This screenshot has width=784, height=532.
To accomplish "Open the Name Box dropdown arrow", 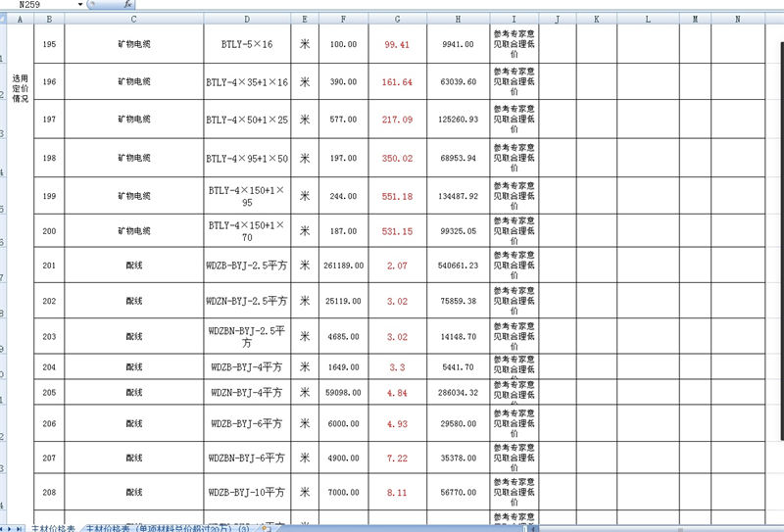I will point(78,5).
